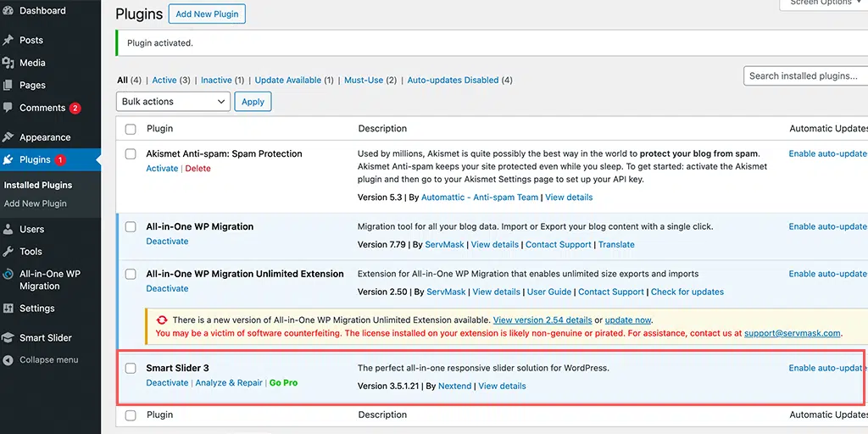
Task: Open ServMask link under Unlimited Extension
Action: pyautogui.click(x=445, y=292)
